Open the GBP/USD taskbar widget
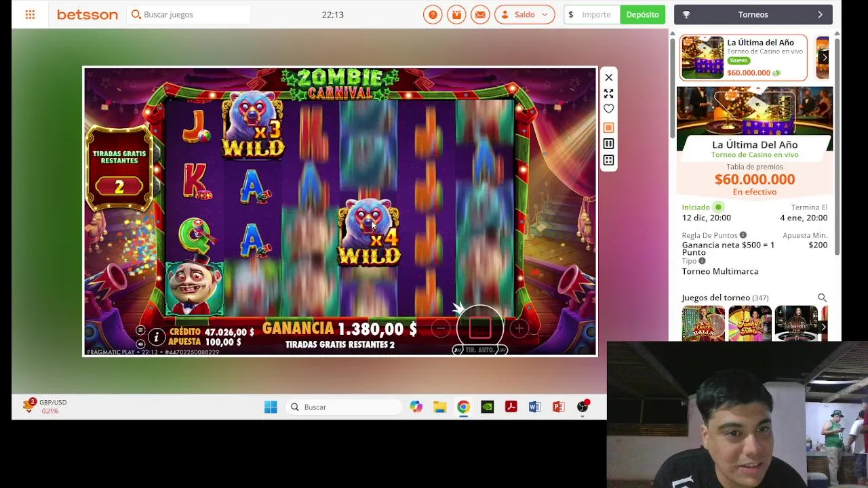868x488 pixels. tap(45, 406)
